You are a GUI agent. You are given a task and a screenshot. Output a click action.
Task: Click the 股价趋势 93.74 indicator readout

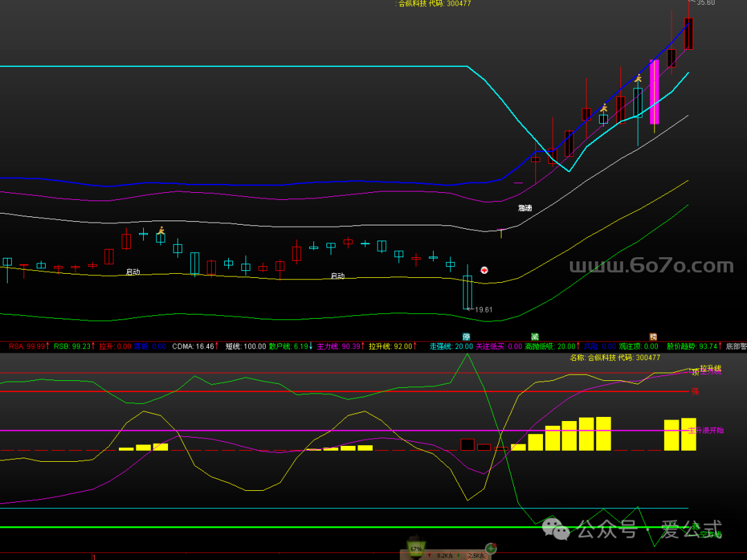coord(691,346)
